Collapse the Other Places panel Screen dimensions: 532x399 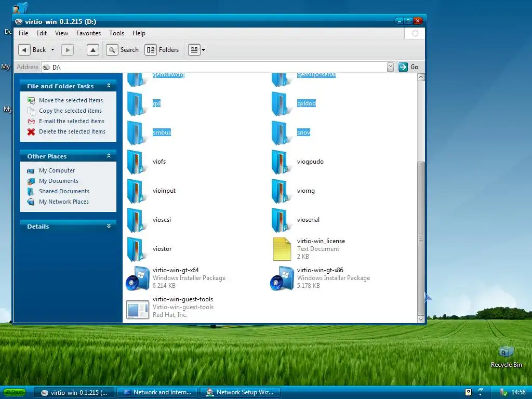(109, 156)
